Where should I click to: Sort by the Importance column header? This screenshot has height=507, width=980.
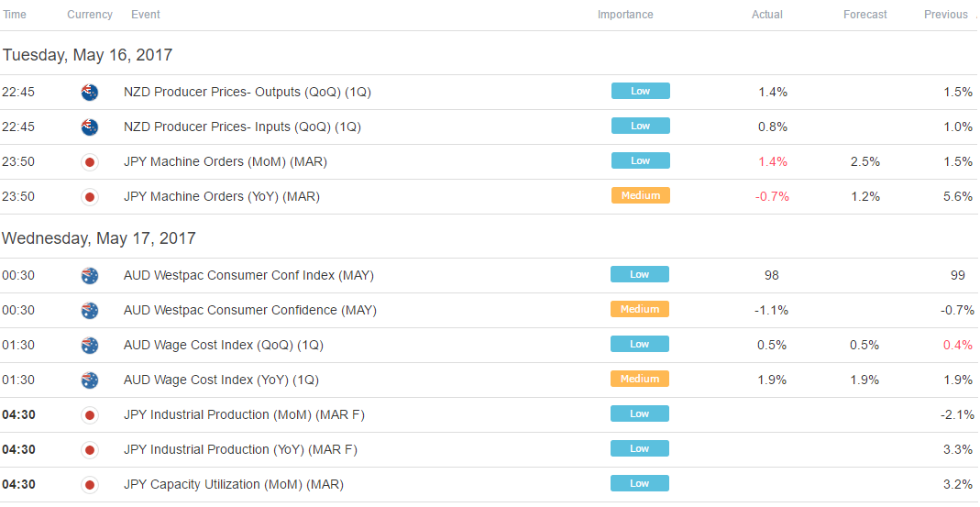click(625, 15)
